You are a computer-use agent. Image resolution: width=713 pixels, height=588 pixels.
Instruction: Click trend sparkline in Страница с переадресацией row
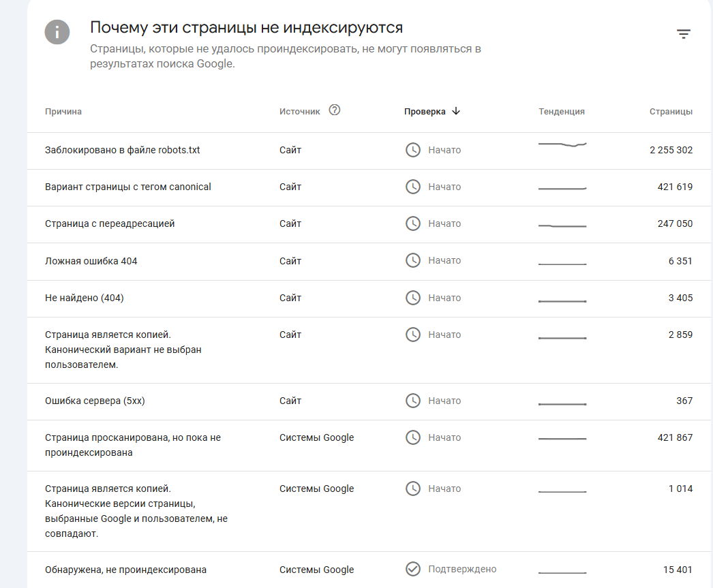click(562, 225)
